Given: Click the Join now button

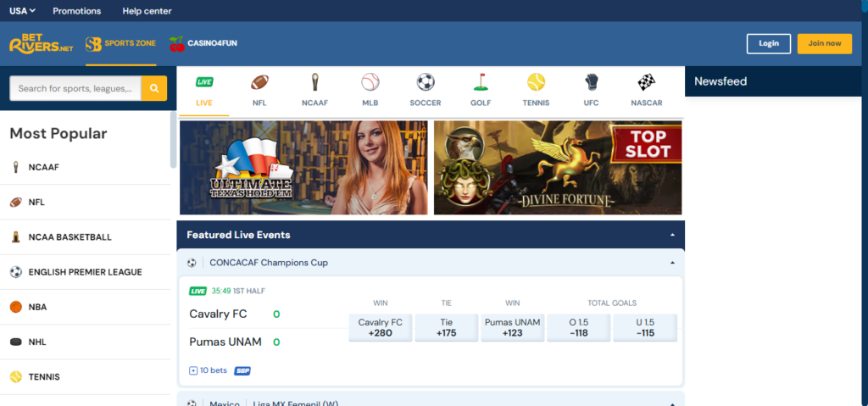Looking at the screenshot, I should click(824, 44).
